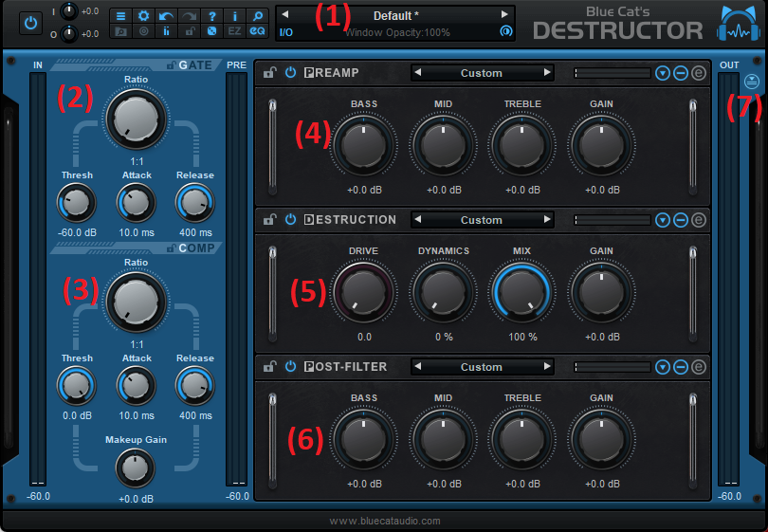Image resolution: width=768 pixels, height=532 pixels.
Task: Open POST-FILTER 'Custom' preset list
Action: click(482, 367)
